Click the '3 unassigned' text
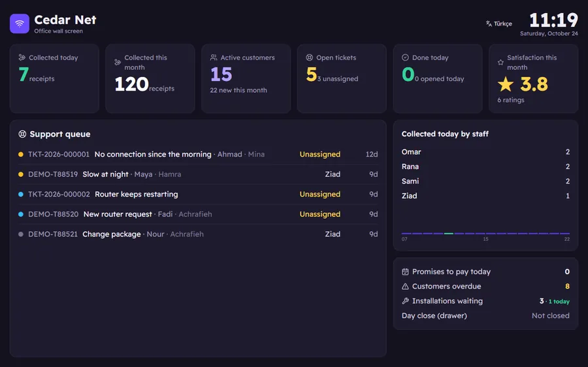The height and width of the screenshot is (367, 588). 338,79
